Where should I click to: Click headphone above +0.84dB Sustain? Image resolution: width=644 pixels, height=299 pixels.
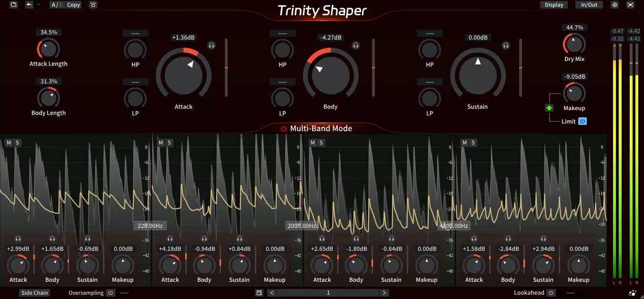(240, 238)
